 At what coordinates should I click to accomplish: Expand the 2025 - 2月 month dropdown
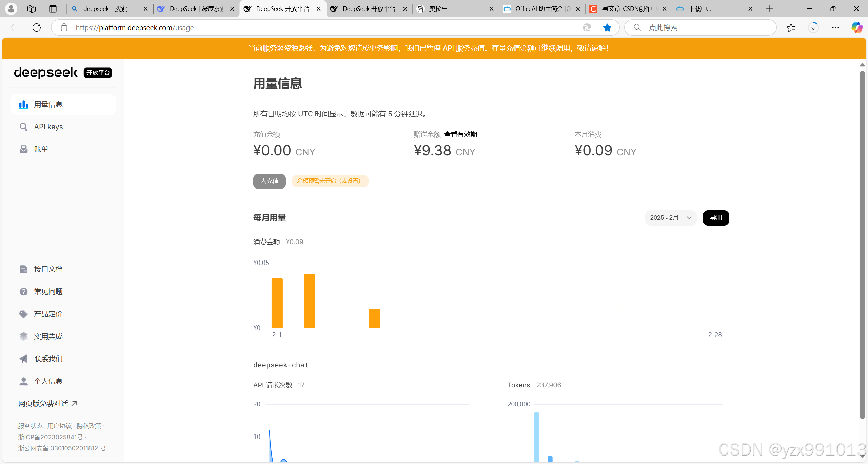point(670,218)
